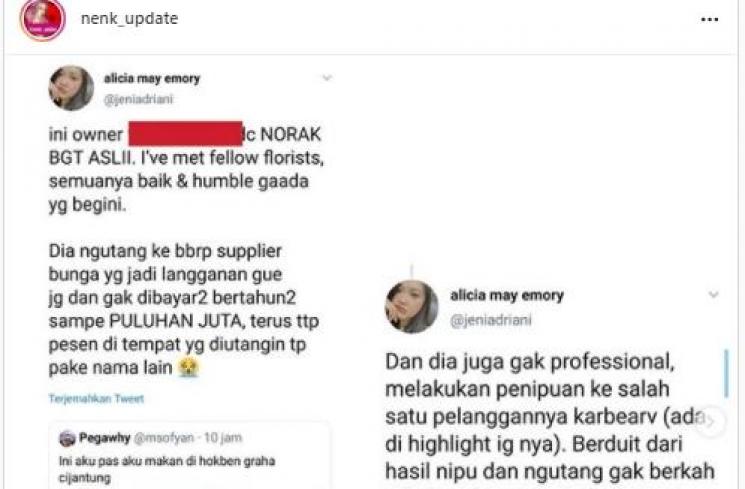
Task: Click alicia may emory name in second tweet
Action: click(x=507, y=295)
